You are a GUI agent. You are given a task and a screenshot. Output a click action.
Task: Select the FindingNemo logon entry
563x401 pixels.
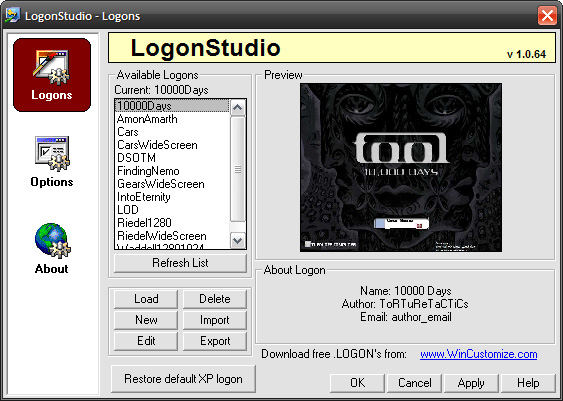coord(148,171)
